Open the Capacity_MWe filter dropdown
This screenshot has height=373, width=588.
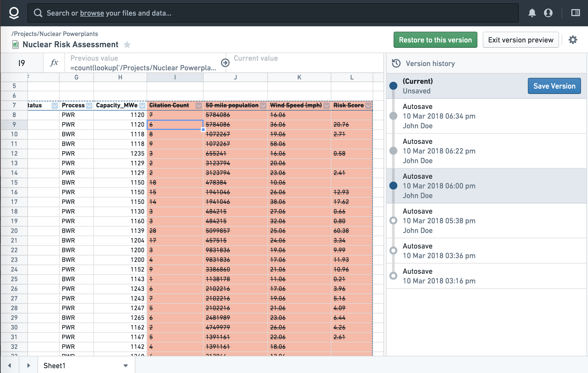(142, 105)
